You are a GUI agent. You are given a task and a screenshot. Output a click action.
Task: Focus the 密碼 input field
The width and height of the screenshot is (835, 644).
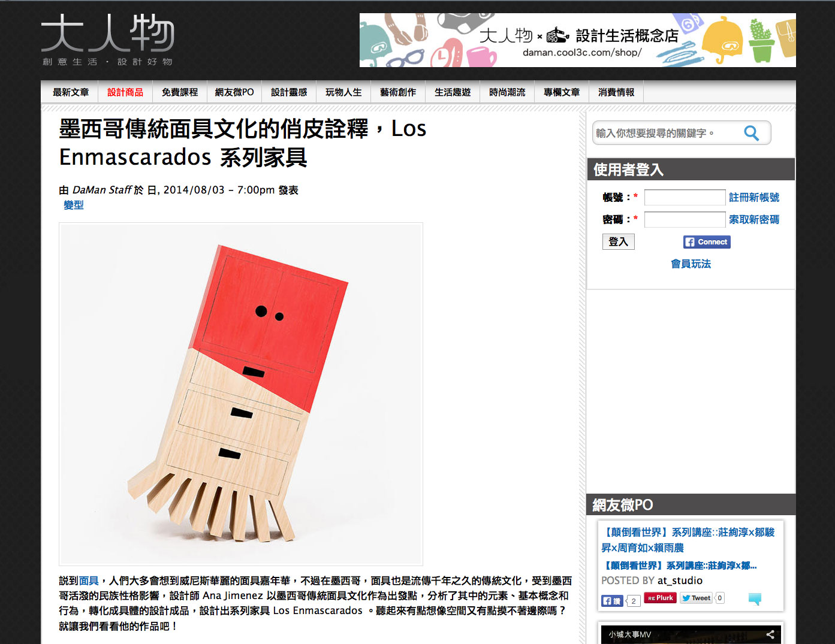point(685,219)
